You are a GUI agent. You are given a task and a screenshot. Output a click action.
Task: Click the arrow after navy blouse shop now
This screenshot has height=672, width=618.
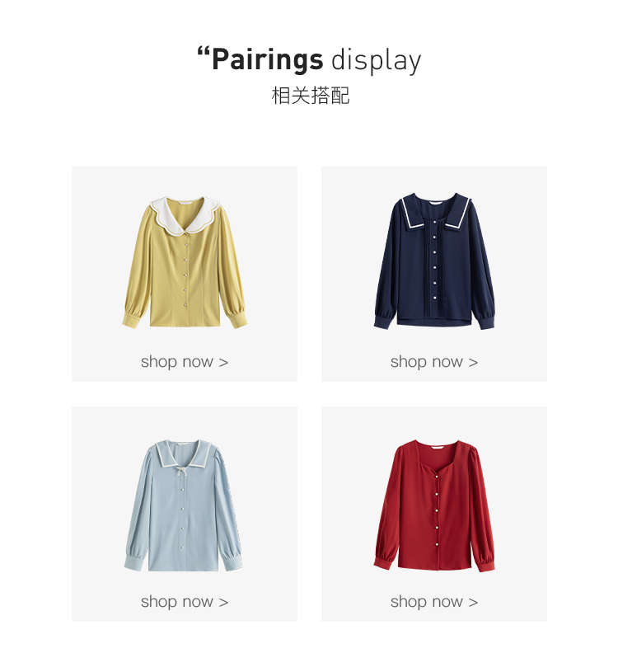click(x=473, y=363)
